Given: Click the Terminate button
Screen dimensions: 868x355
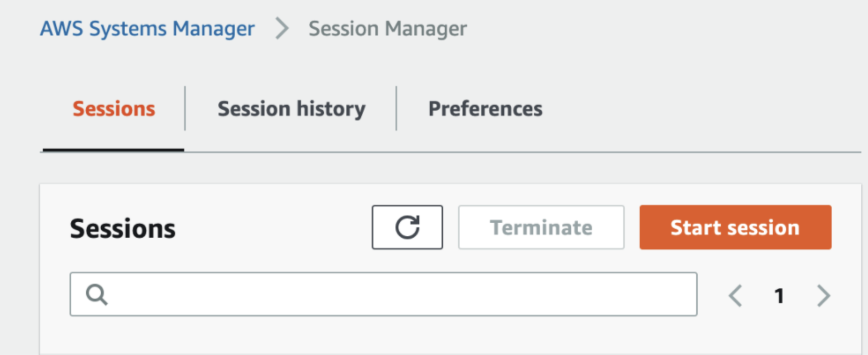Looking at the screenshot, I should pos(541,227).
